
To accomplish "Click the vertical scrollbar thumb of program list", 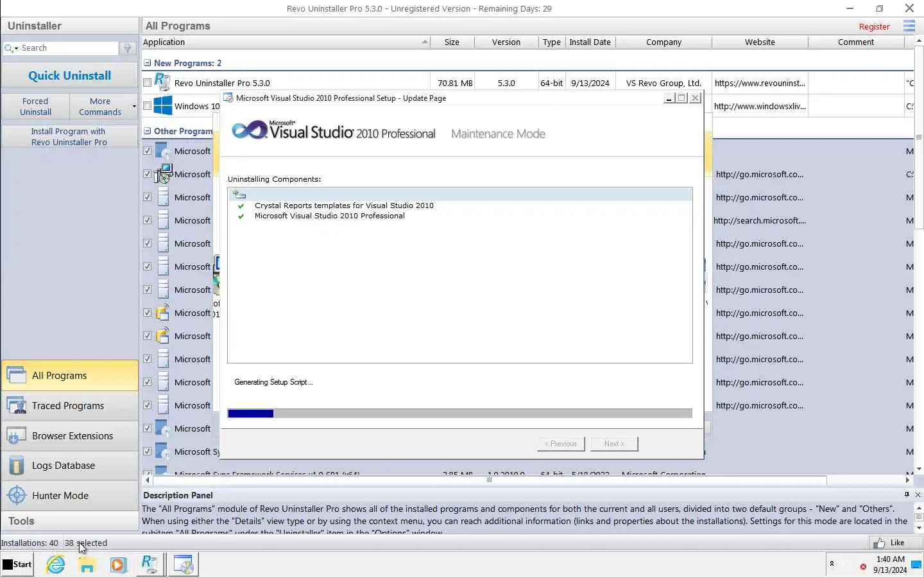I will [919, 137].
